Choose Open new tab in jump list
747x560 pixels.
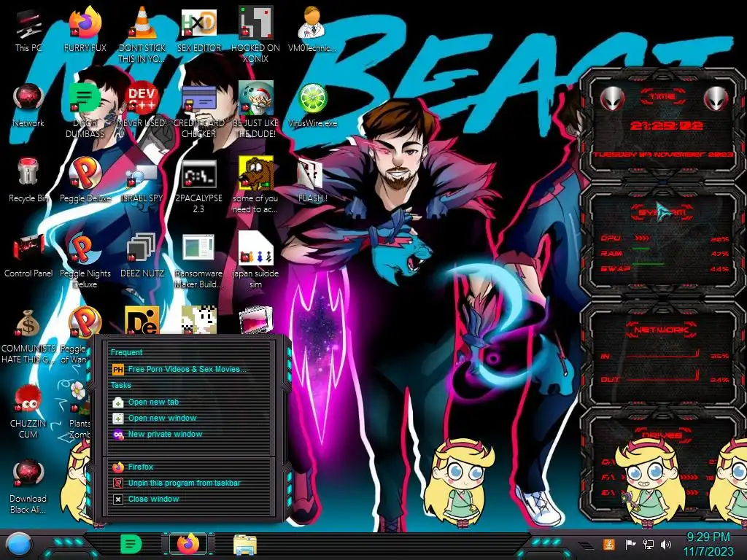click(x=146, y=402)
